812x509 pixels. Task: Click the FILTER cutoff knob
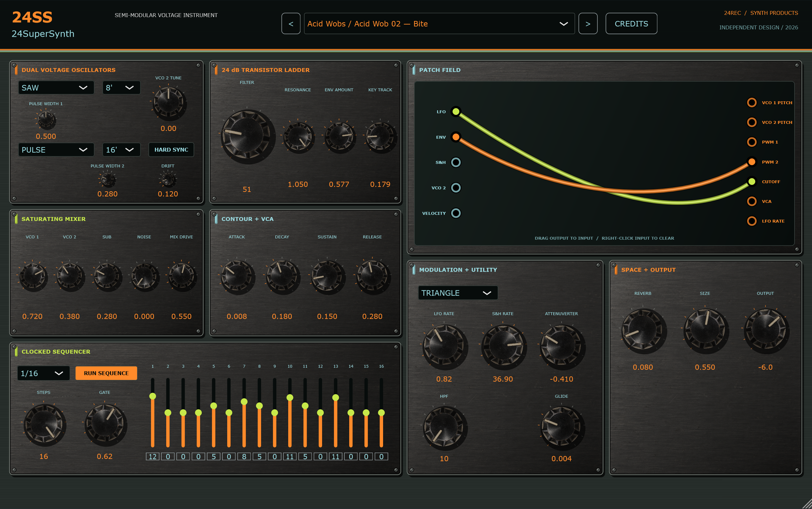[x=247, y=136]
